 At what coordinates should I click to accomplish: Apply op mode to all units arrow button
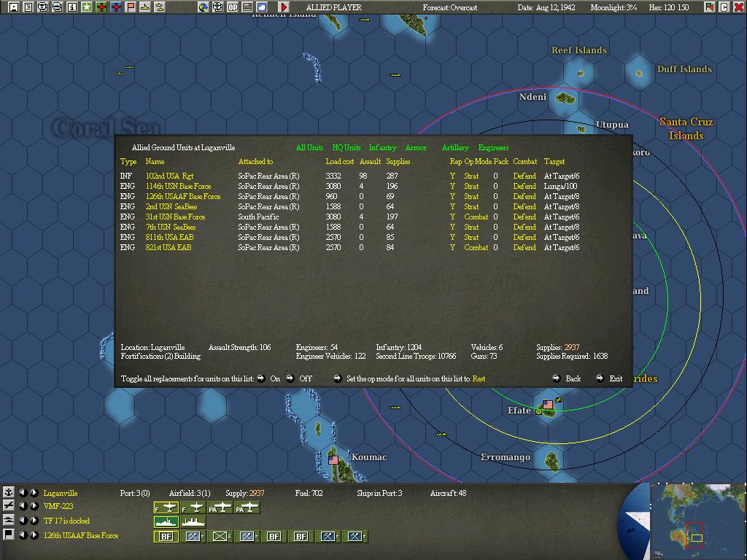point(337,378)
